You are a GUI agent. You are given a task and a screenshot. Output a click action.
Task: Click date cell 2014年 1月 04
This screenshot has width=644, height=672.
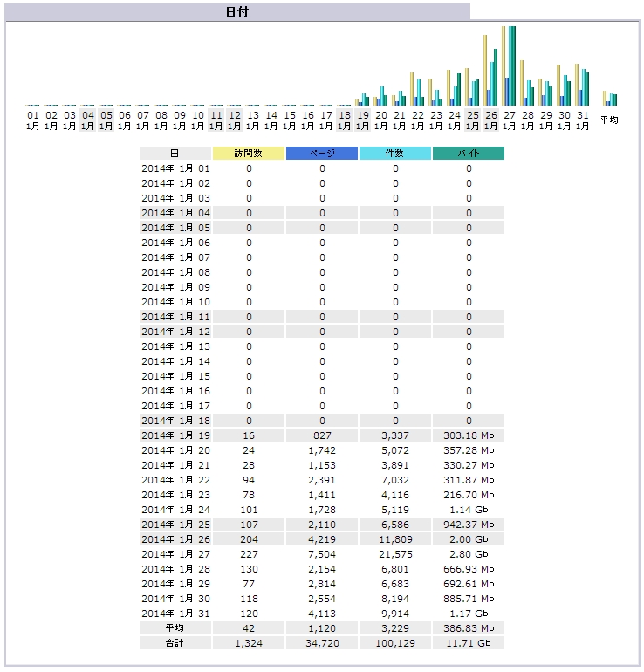coord(175,213)
